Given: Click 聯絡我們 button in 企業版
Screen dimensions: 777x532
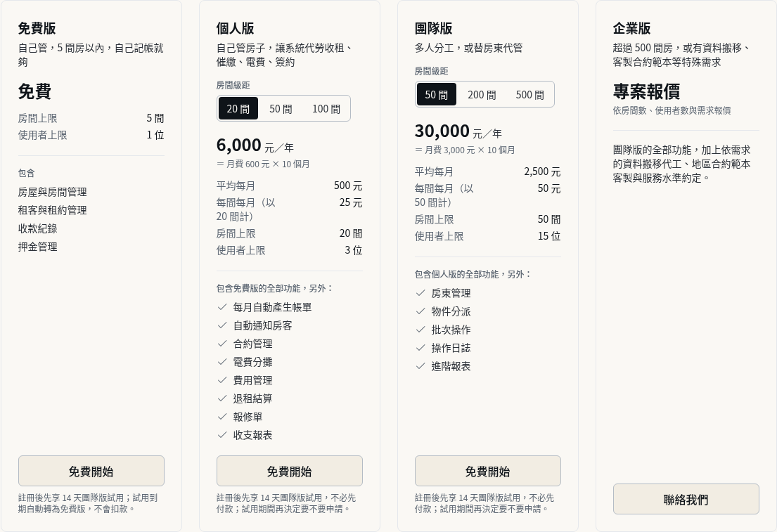Looking at the screenshot, I should click(686, 499).
